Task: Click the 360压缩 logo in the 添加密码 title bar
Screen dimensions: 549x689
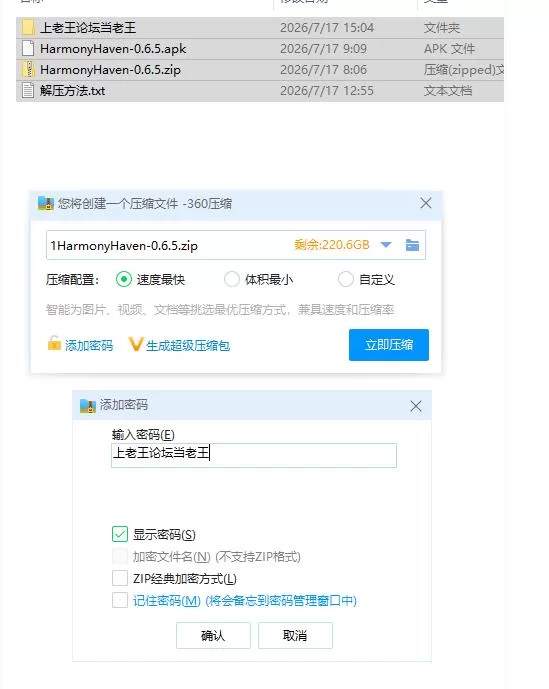Action: (x=87, y=406)
